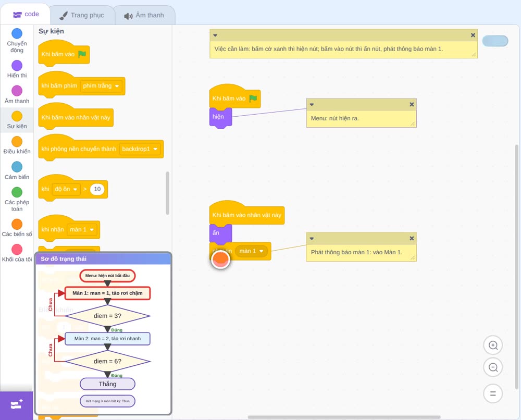This screenshot has height=420, width=521.
Task: Select the Sự kiện category circle
Action: click(17, 116)
